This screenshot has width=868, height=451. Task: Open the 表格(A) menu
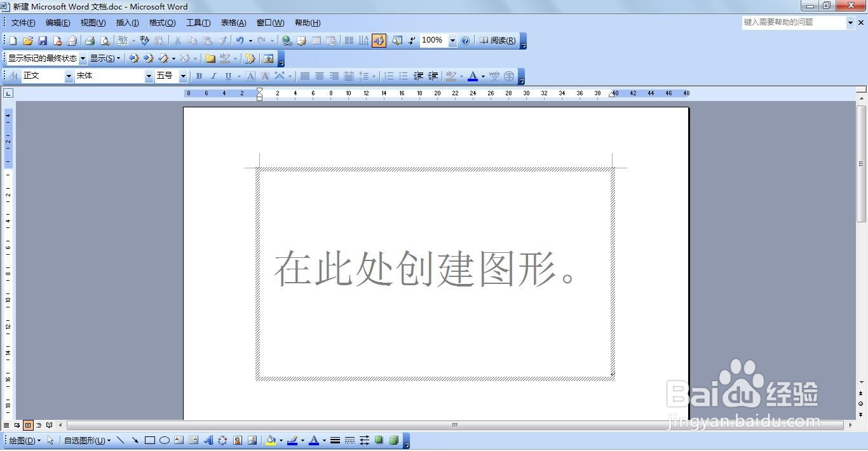[x=233, y=23]
